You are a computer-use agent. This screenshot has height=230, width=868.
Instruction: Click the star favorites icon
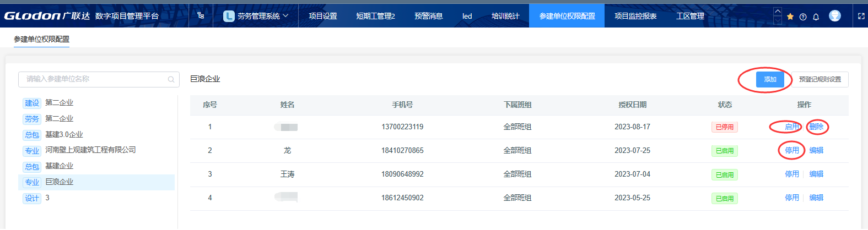click(x=790, y=17)
